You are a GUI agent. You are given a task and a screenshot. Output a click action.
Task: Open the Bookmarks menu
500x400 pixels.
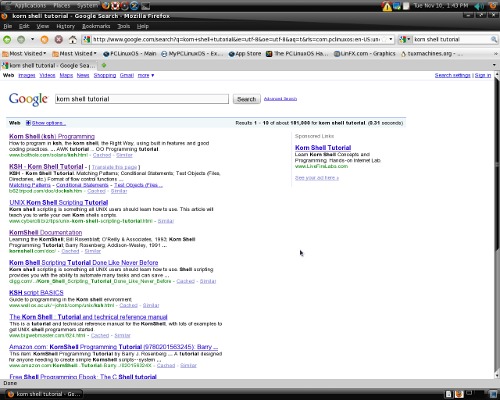coord(96,26)
